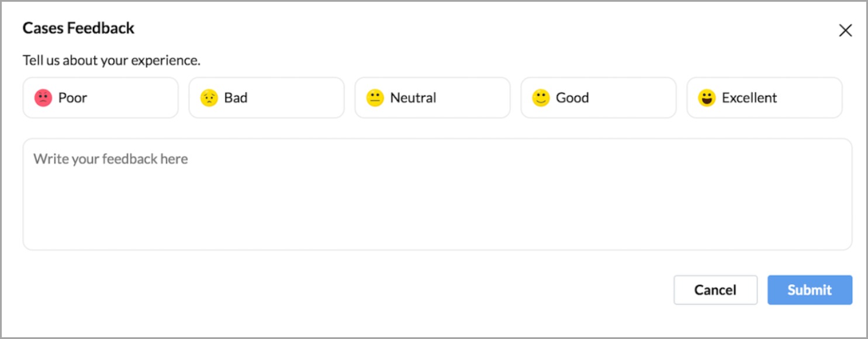The width and height of the screenshot is (868, 339).
Task: Click the worried Bad face emoji
Action: (x=209, y=98)
